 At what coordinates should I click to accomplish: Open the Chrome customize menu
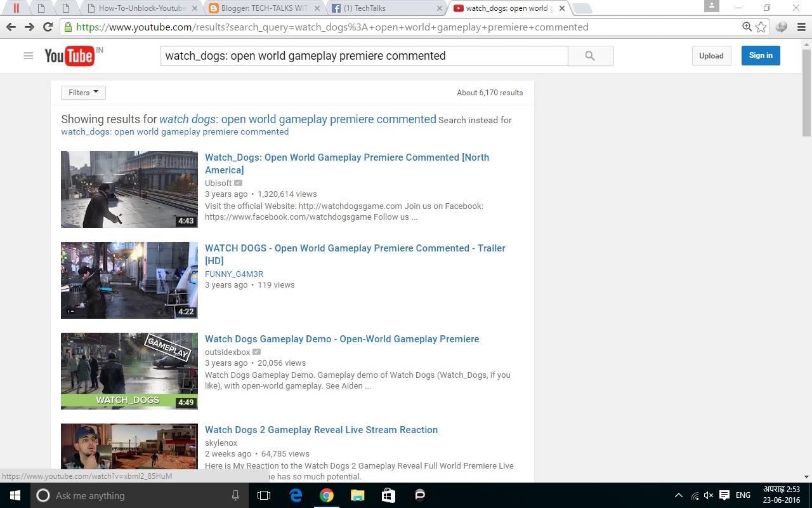click(x=801, y=27)
